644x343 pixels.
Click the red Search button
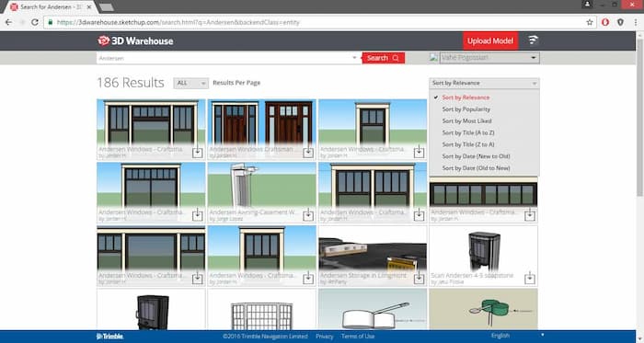384,58
